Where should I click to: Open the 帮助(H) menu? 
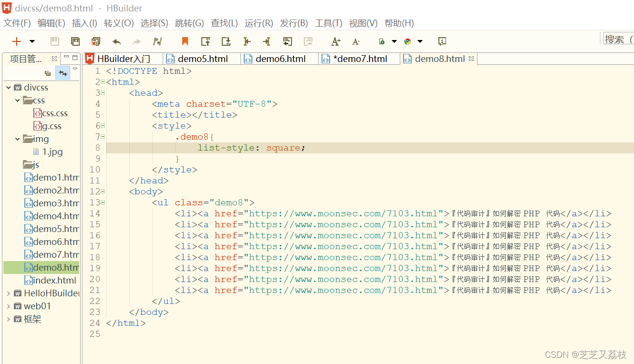[x=399, y=23]
